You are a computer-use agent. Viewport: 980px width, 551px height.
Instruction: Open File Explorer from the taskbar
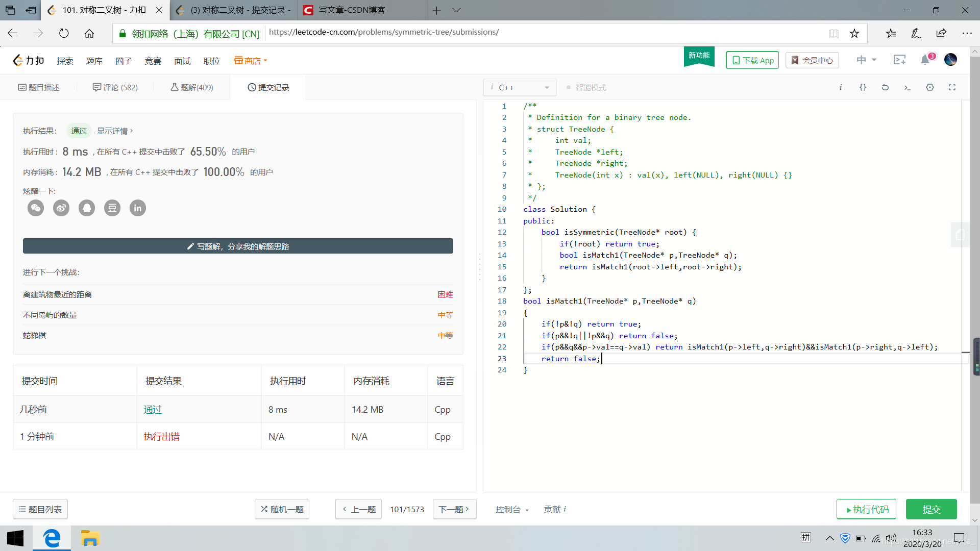click(90, 538)
